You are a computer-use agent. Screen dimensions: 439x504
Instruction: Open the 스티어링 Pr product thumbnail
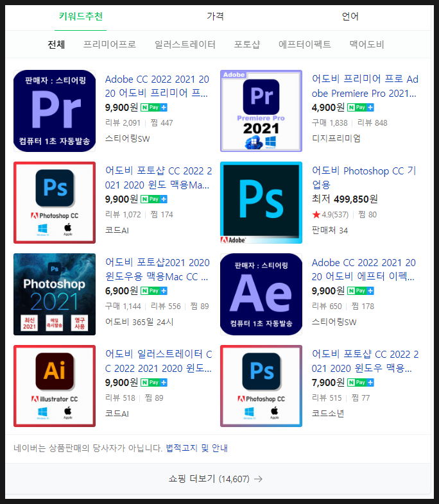(x=55, y=111)
